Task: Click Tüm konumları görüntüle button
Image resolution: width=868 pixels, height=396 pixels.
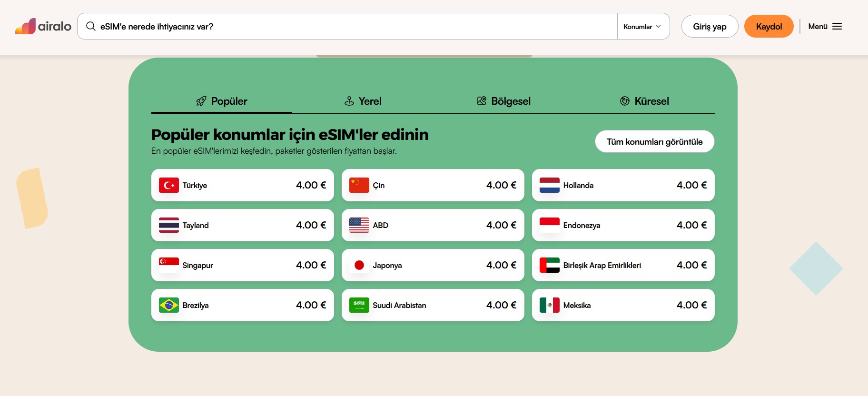Action: pyautogui.click(x=654, y=141)
